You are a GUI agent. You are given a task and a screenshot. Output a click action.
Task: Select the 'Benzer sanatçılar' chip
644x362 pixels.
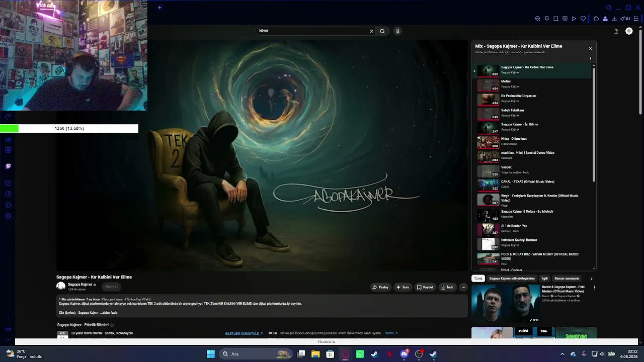tap(567, 279)
